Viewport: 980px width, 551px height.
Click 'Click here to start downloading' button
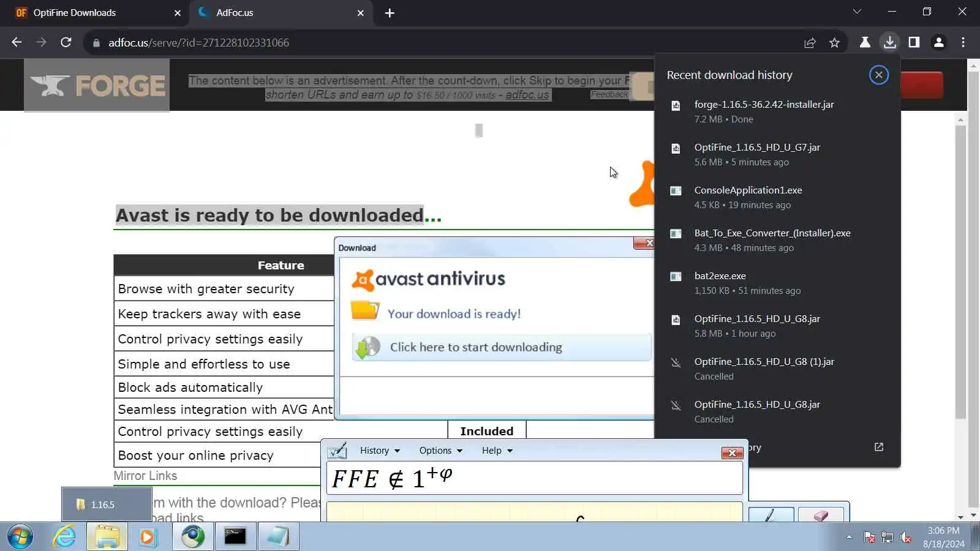pos(501,347)
